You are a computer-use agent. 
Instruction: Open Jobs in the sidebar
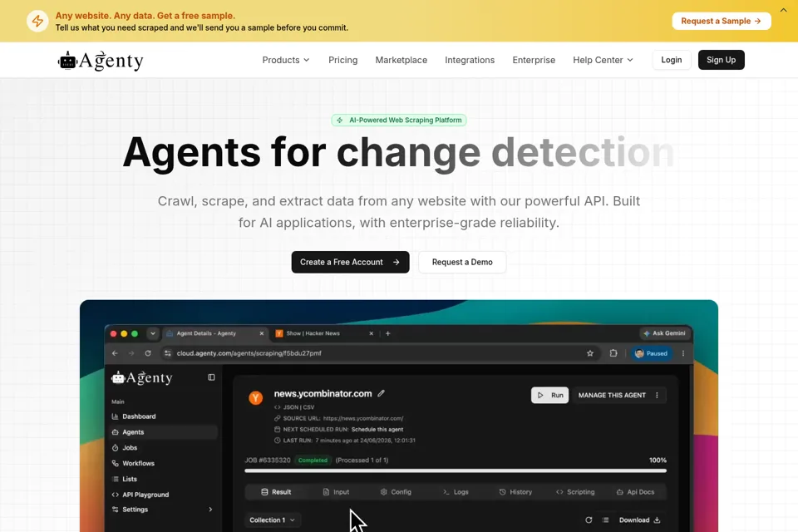(163, 448)
